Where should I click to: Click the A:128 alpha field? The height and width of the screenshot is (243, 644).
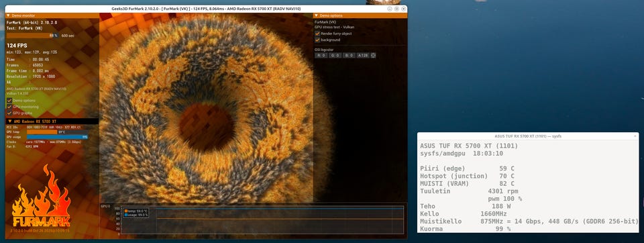(x=363, y=55)
